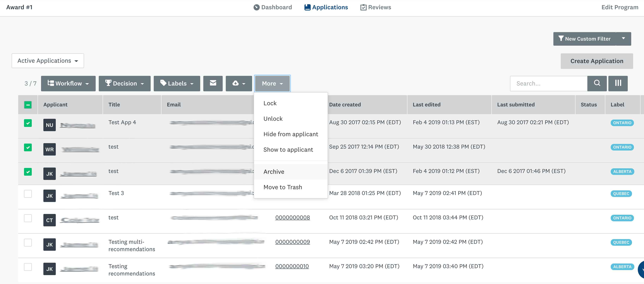Select Archive from the More menu

point(291,172)
